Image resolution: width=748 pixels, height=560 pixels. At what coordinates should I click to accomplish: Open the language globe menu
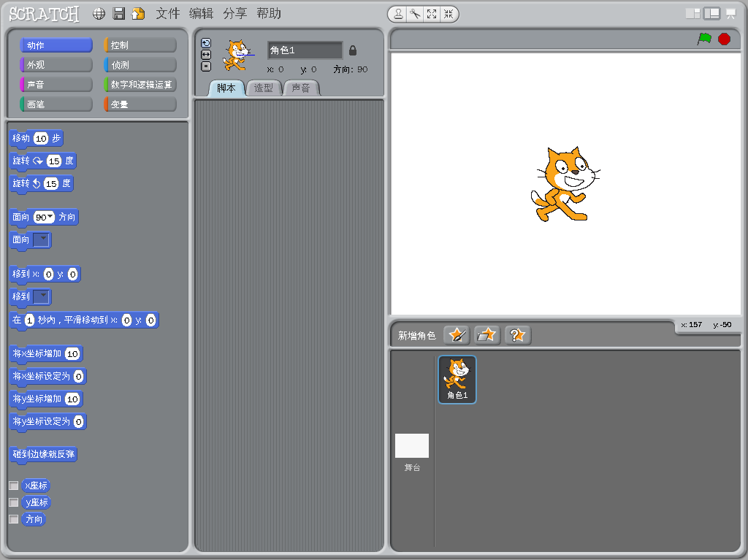pos(99,13)
